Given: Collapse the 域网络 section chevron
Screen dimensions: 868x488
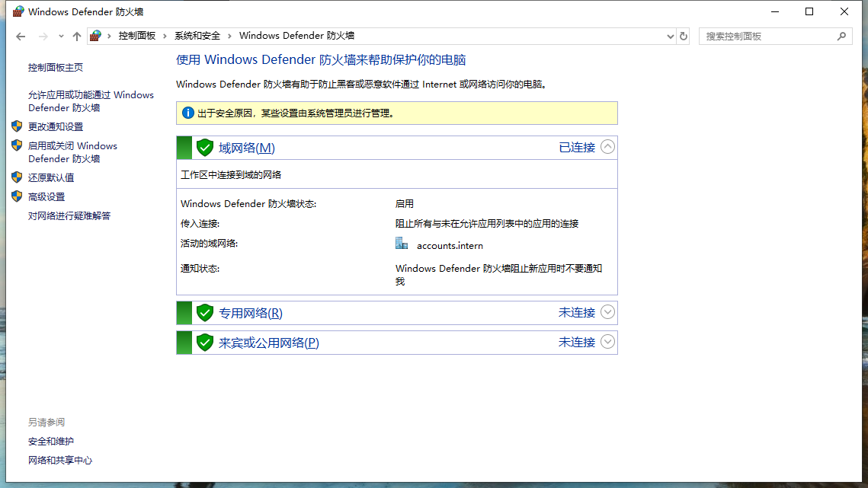Looking at the screenshot, I should pos(608,147).
